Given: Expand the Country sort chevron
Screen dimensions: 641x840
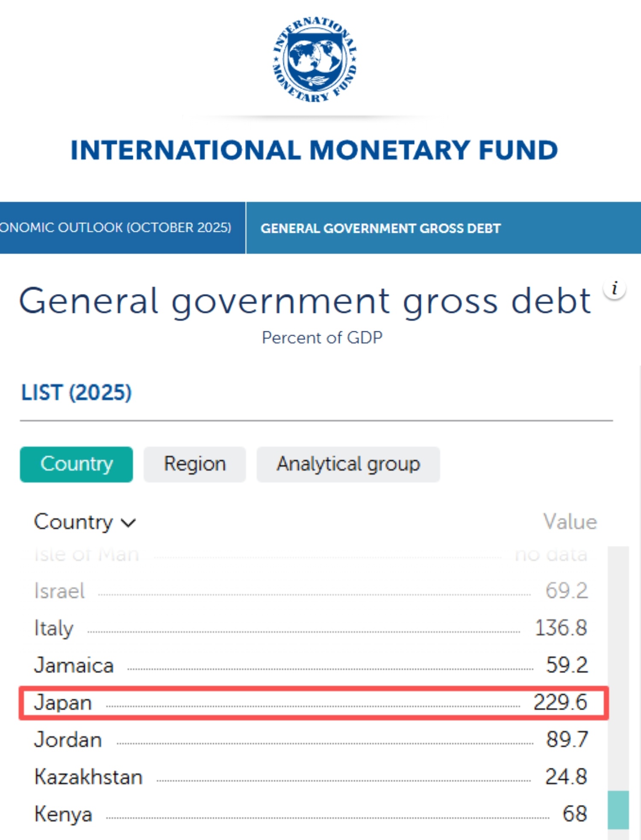Looking at the screenshot, I should coord(128,522).
